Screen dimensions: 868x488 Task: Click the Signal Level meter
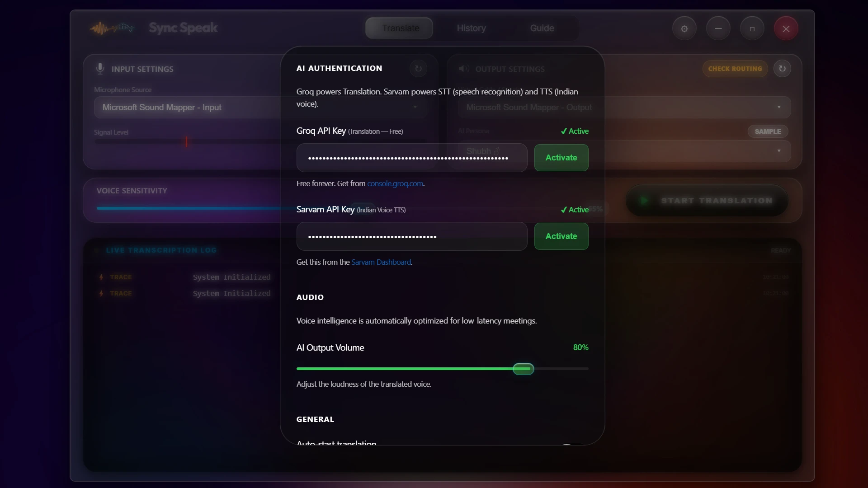(260, 141)
